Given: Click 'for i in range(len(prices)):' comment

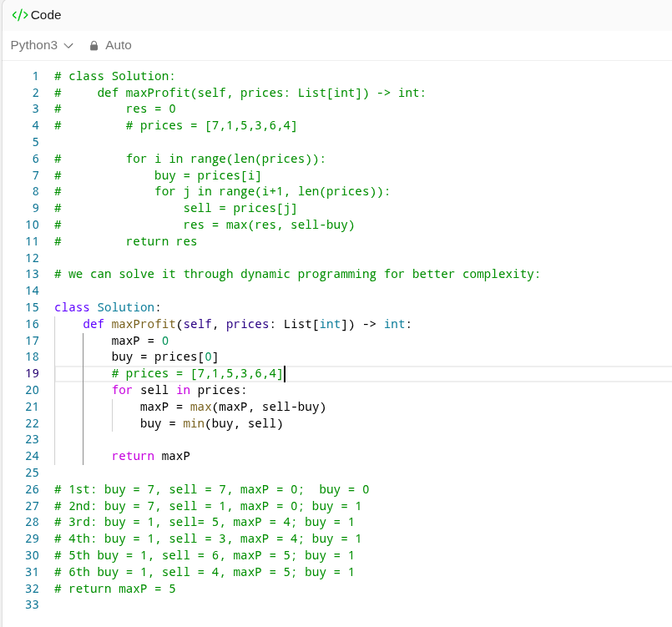Looking at the screenshot, I should tap(226, 159).
